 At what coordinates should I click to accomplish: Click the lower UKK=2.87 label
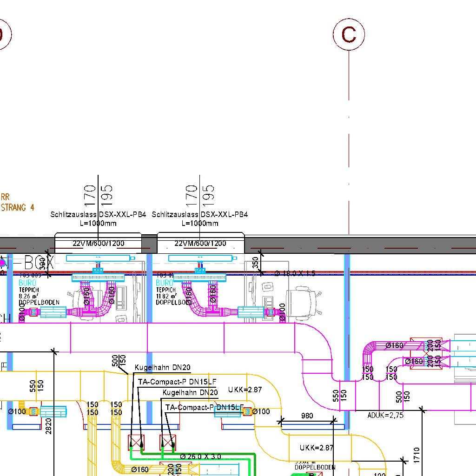pos(317,448)
